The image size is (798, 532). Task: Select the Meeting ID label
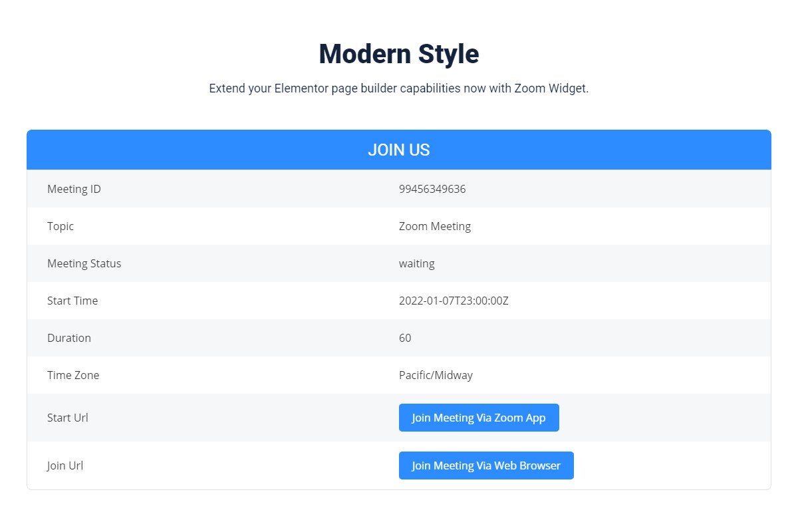pyautogui.click(x=74, y=189)
